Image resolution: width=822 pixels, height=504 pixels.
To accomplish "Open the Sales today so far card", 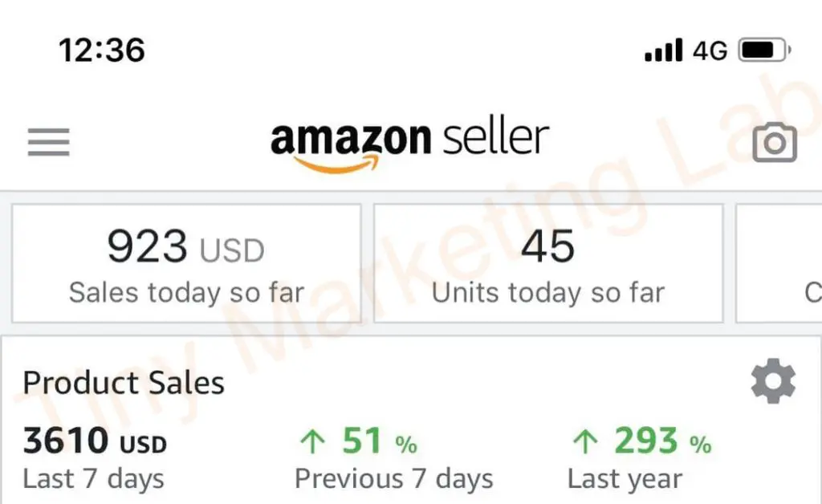I will (186, 263).
